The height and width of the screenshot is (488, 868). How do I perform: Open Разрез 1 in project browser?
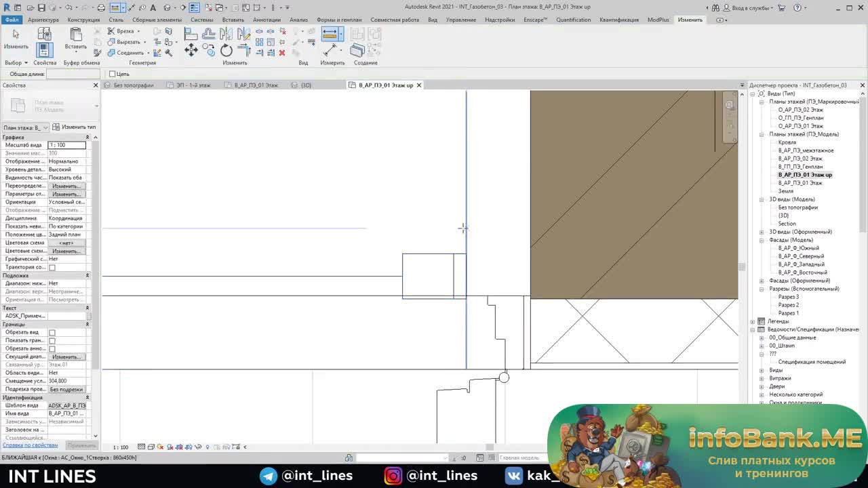(x=788, y=313)
